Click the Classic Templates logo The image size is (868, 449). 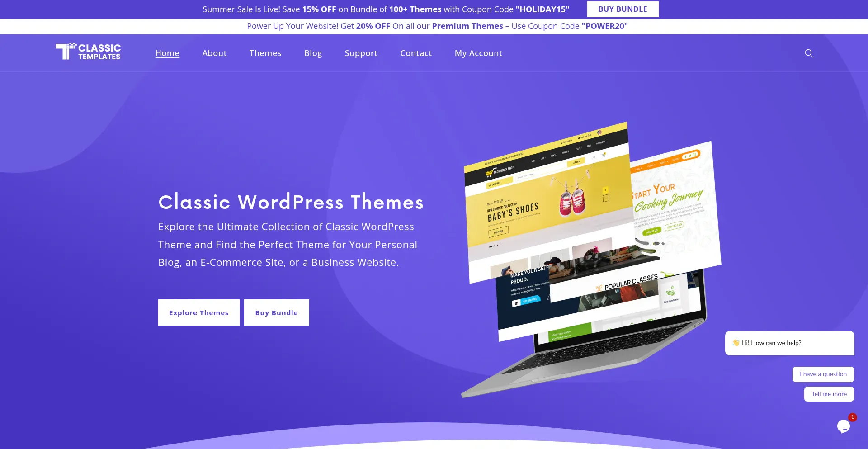point(88,52)
